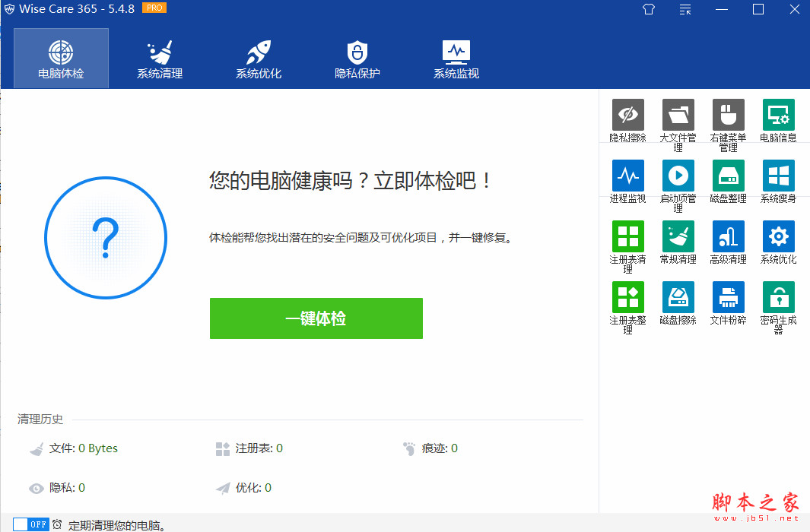Viewport: 810px width, 532px height.
Task: Open the main menu list icon
Action: (x=685, y=9)
